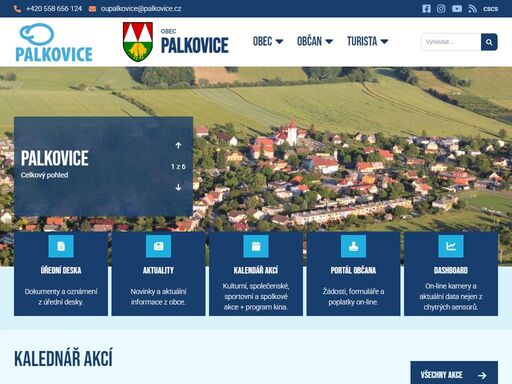The width and height of the screenshot is (512, 384).
Task: Click the PALKOVICE slide heading
Action: [55, 158]
